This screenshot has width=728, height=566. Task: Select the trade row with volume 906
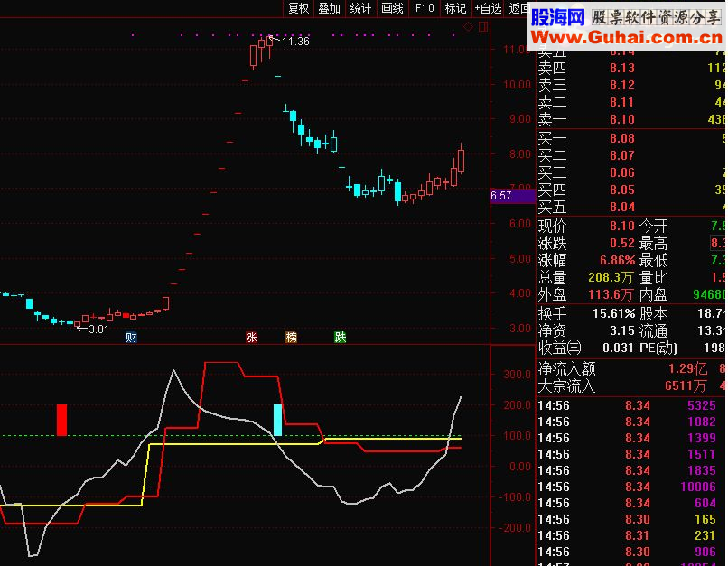click(631, 552)
